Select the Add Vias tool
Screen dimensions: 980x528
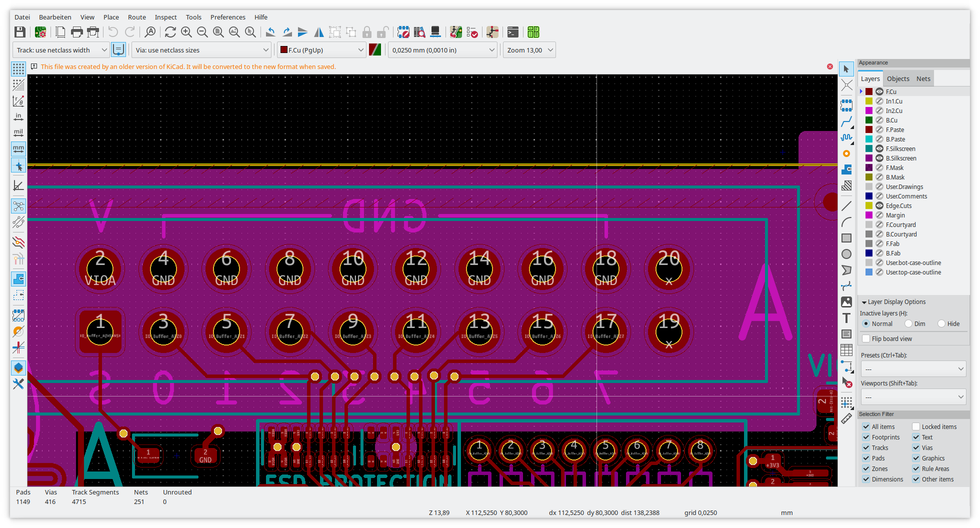(846, 153)
